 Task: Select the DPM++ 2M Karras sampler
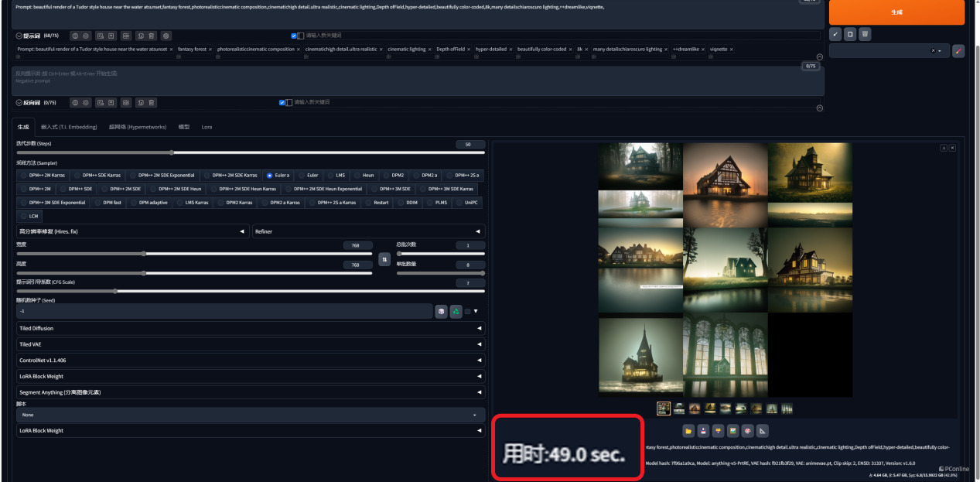pos(47,175)
